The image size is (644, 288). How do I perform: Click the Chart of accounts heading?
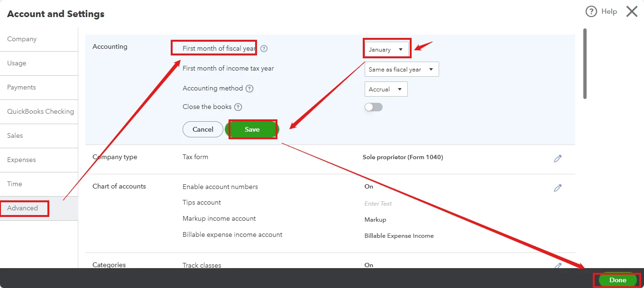[x=119, y=187]
